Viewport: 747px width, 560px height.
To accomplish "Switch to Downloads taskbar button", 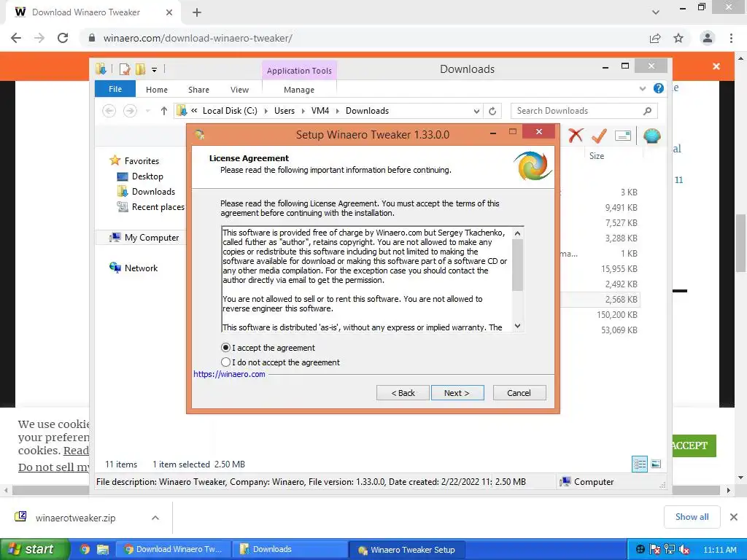I will 289,549.
